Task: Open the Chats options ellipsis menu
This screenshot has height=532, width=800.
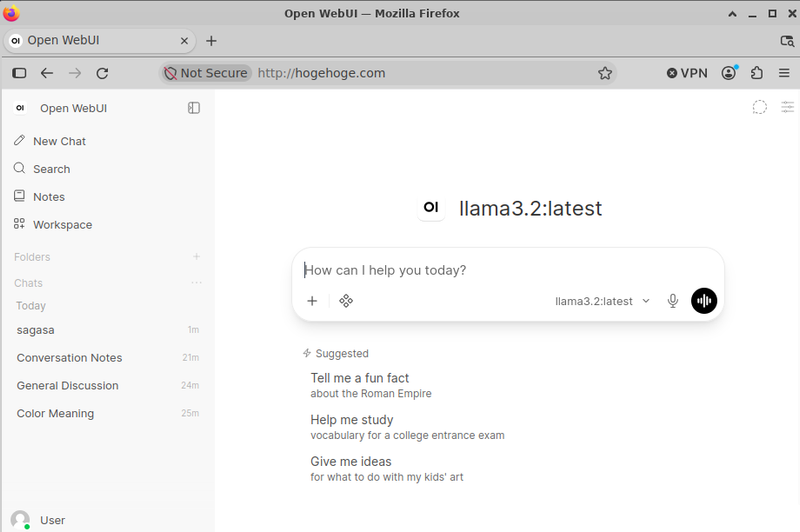Action: click(x=196, y=283)
